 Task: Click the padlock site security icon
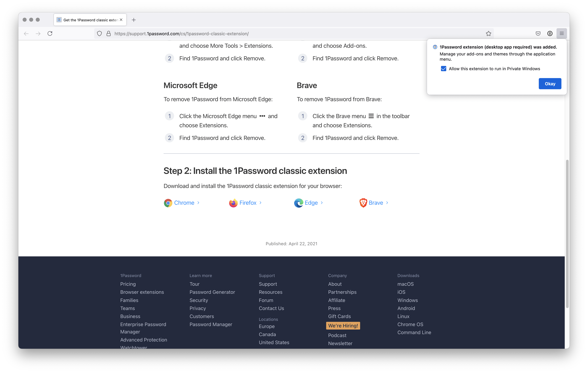109,34
